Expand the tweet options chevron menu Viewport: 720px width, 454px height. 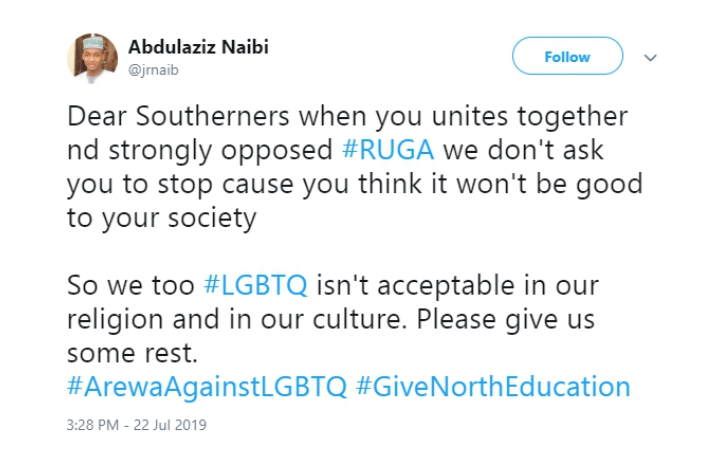(650, 58)
